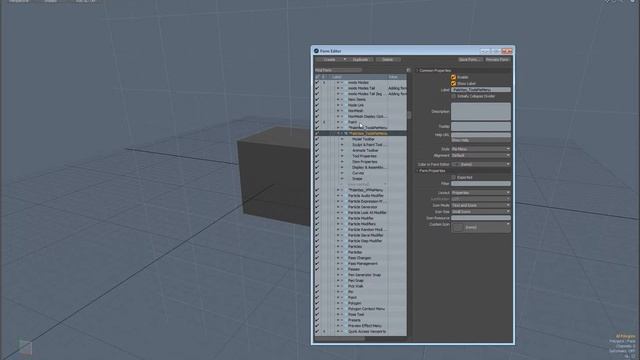Toggle the Enable checkbox in Common Properties
The height and width of the screenshot is (360, 640).
coord(453,77)
